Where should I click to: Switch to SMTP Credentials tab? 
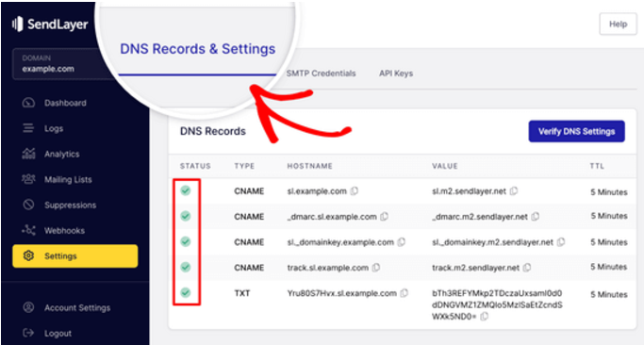321,74
